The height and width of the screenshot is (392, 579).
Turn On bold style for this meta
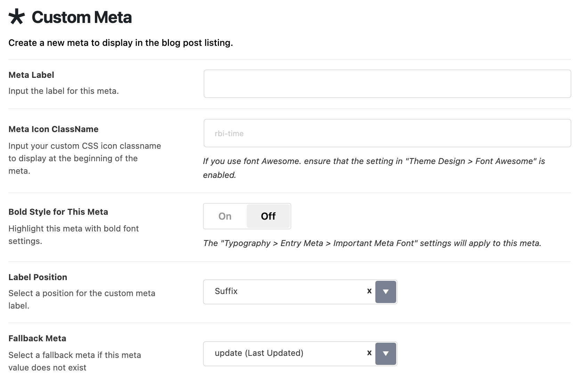point(225,216)
